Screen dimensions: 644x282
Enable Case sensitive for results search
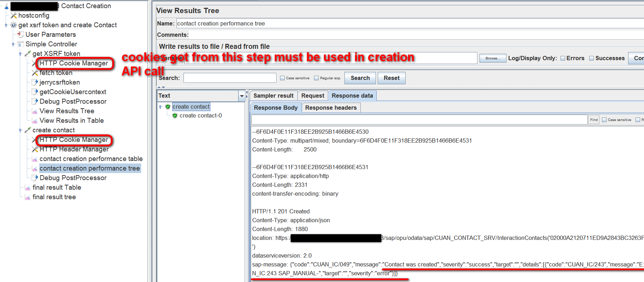pos(282,78)
